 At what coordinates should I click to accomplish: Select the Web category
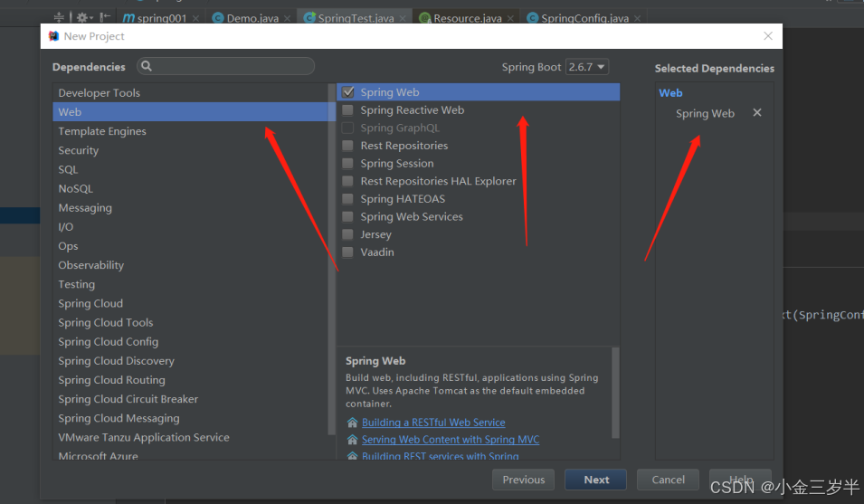pos(190,112)
